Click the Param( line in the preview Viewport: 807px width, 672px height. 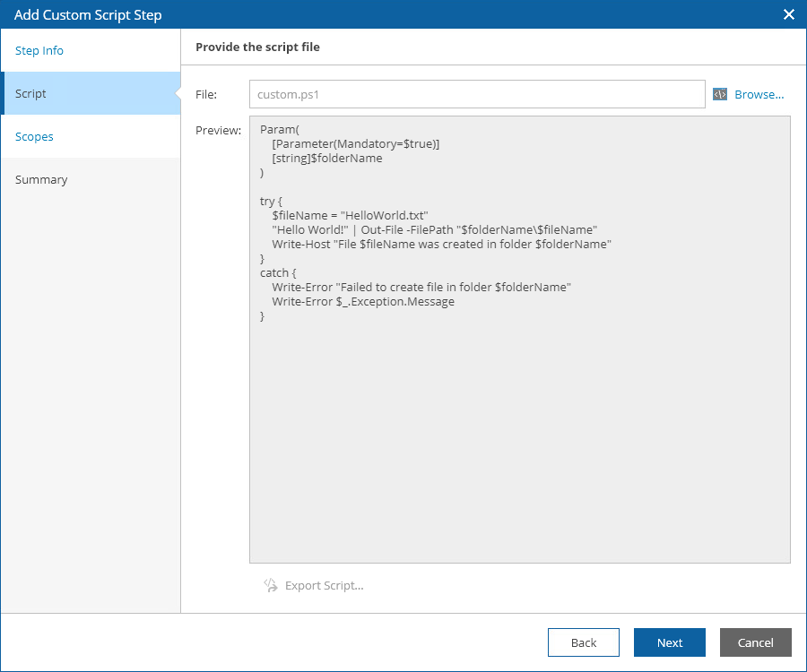pyautogui.click(x=278, y=129)
